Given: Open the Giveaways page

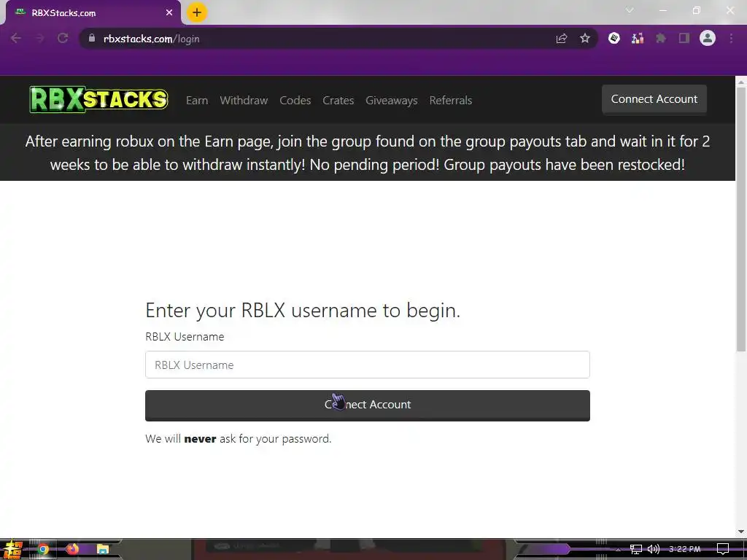Looking at the screenshot, I should (x=392, y=101).
